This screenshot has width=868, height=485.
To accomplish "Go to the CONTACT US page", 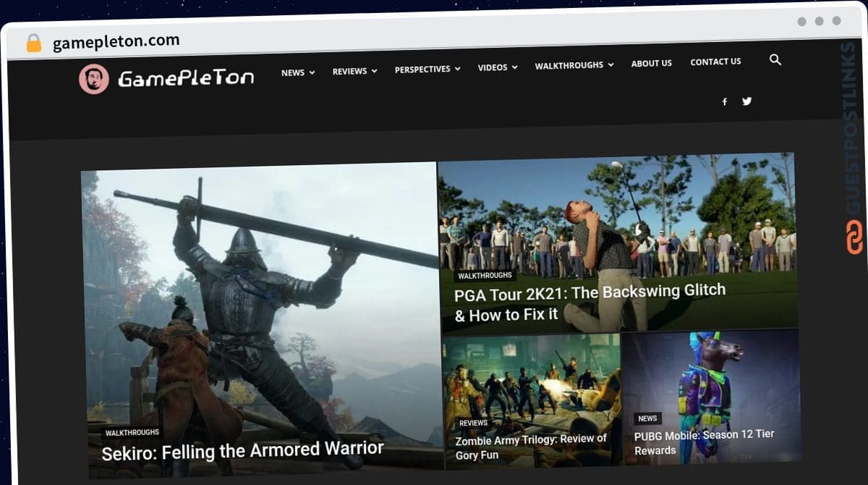I will (715, 62).
